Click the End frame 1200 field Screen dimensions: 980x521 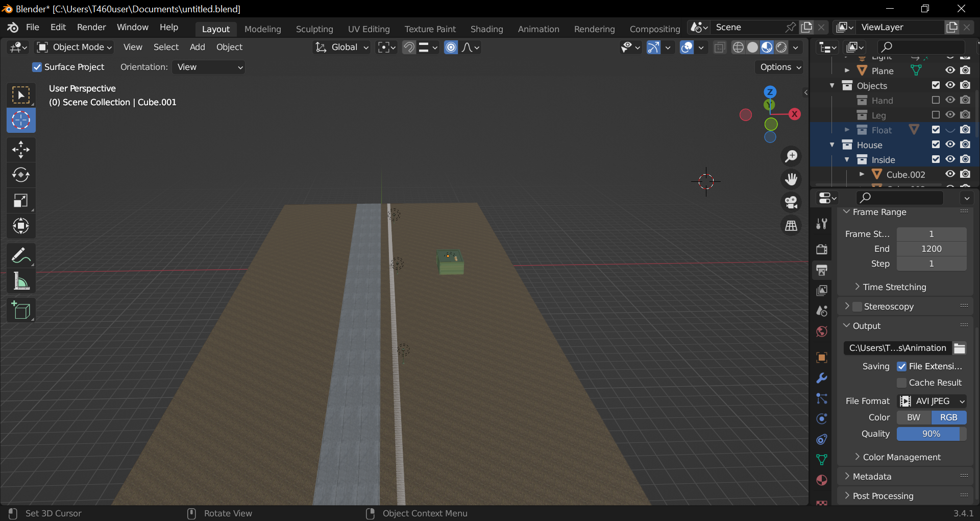932,249
